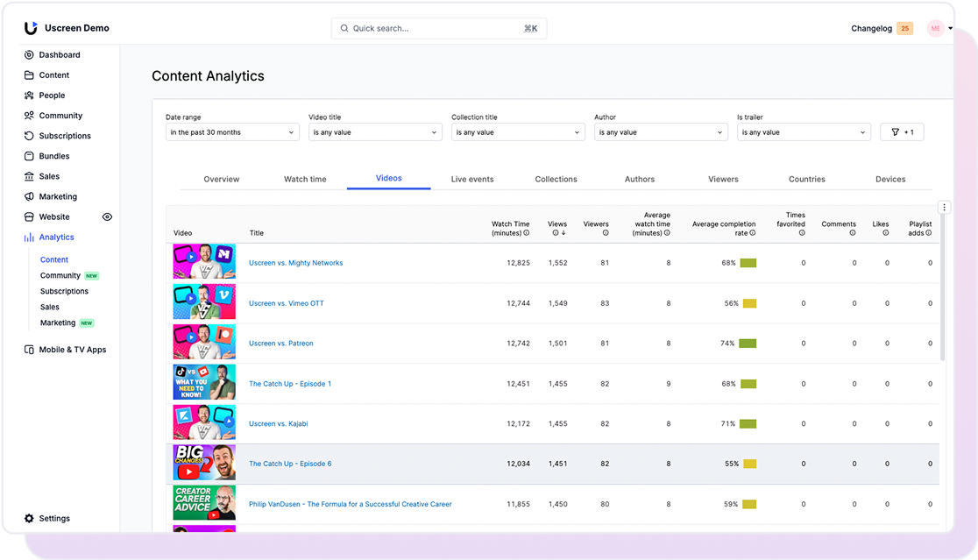Open the Video title filter dropdown
This screenshot has height=560, width=978.
click(x=375, y=132)
